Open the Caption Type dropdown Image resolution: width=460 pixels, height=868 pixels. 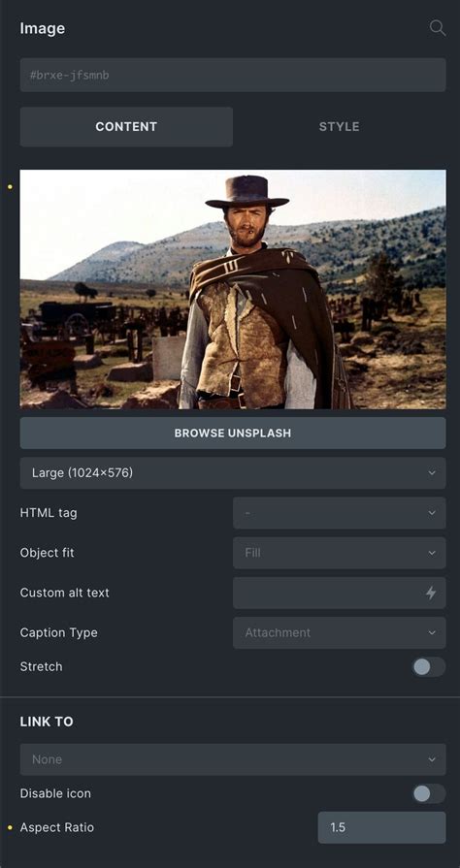(340, 632)
